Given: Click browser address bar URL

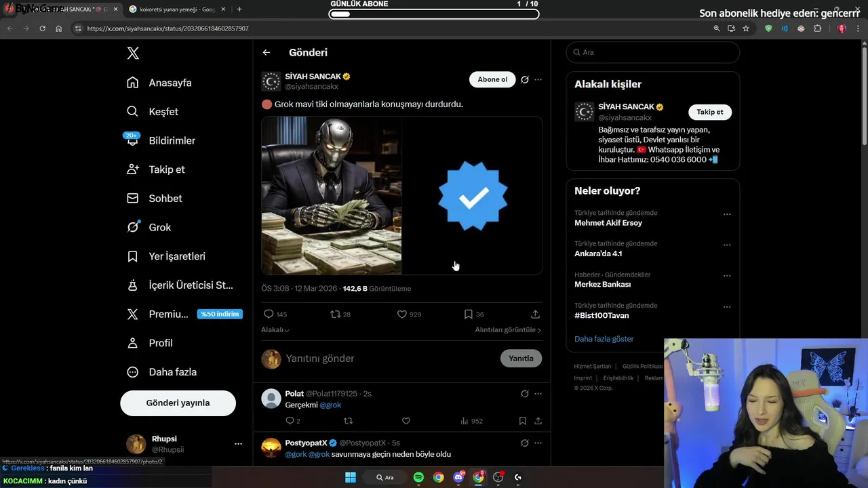Looking at the screenshot, I should point(168,28).
